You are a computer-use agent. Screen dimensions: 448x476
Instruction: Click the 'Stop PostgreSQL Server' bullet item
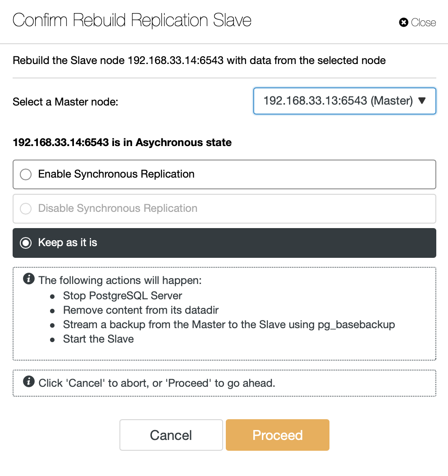point(122,296)
